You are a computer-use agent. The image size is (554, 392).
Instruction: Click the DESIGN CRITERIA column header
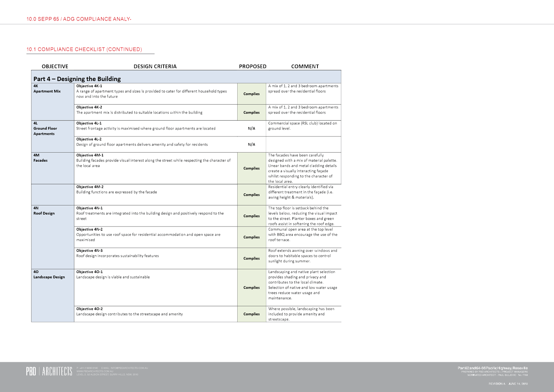point(155,66)
